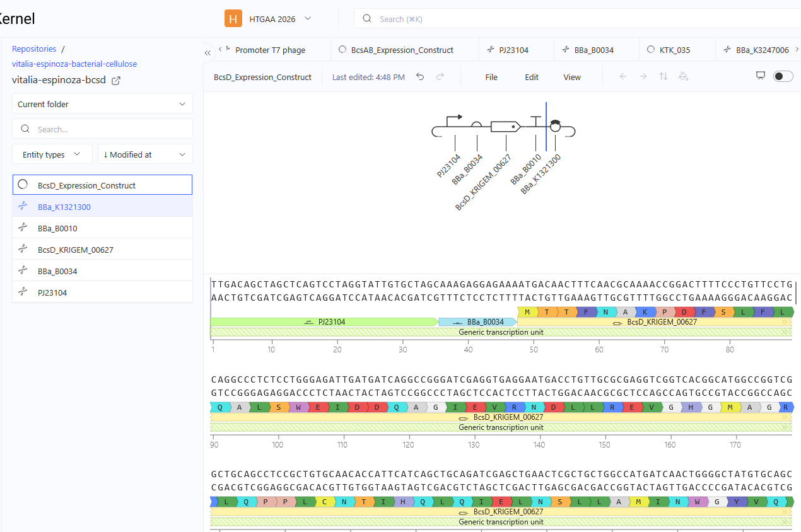Click the origin circle glyph in diagram
This screenshot has width=801, height=532.
click(x=555, y=125)
